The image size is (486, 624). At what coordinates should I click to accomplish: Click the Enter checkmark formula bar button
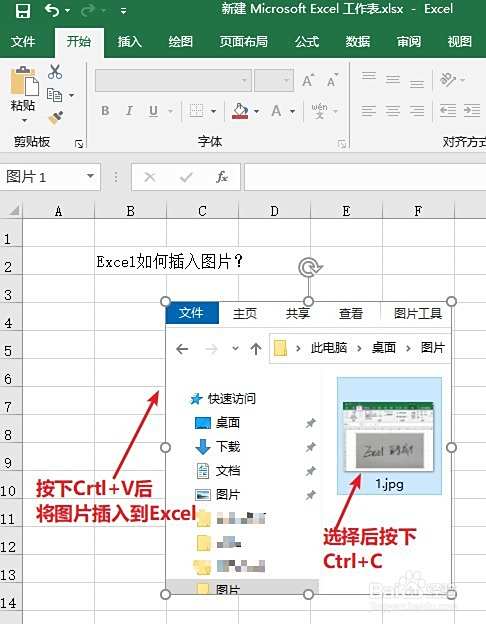click(186, 177)
